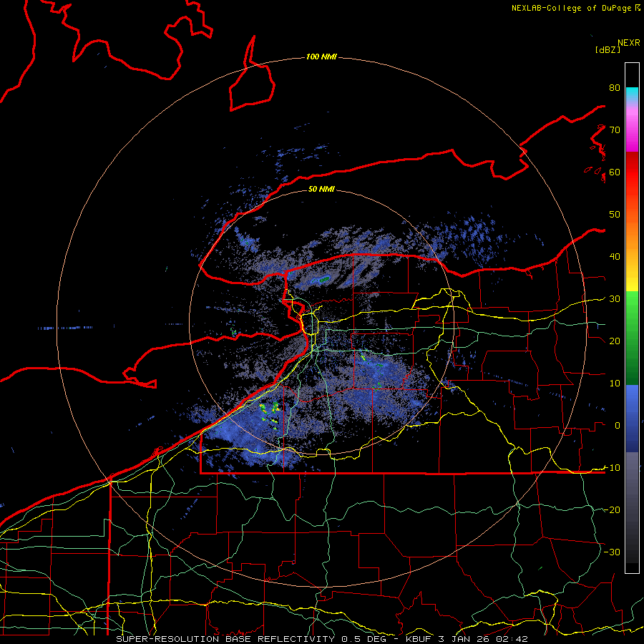The image size is (644, 644).
Task: Click the 50 NMI range ring label
Action: point(321,189)
